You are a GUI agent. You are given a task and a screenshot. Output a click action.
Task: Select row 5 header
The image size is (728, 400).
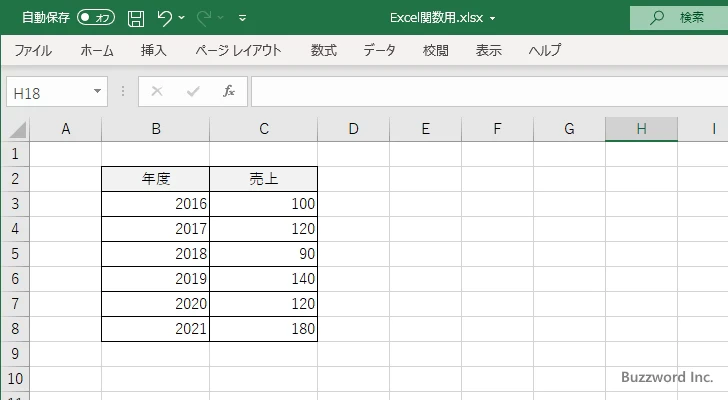[x=15, y=254]
